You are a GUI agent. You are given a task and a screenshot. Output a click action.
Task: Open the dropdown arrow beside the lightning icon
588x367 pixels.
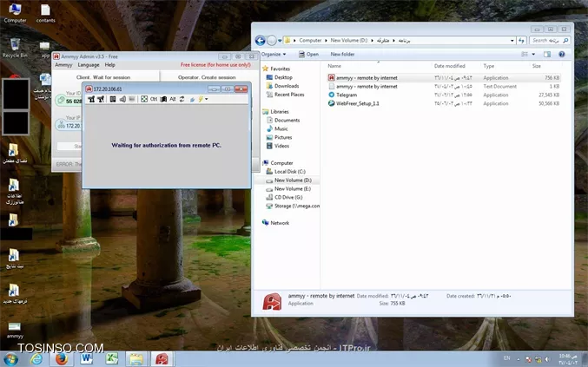[x=206, y=99]
